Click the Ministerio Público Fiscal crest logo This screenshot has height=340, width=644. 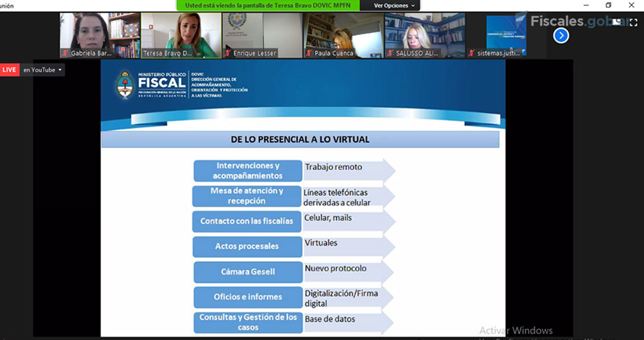(124, 86)
